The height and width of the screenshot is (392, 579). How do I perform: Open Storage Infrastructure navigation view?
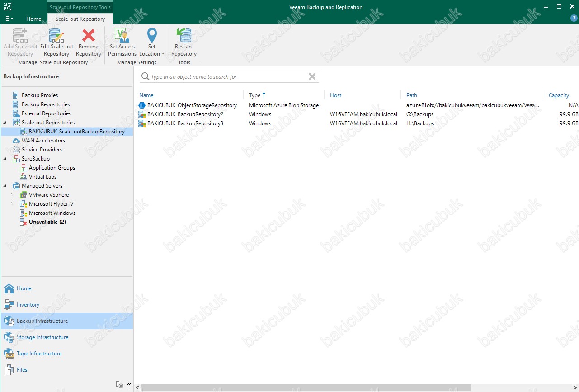67,337
